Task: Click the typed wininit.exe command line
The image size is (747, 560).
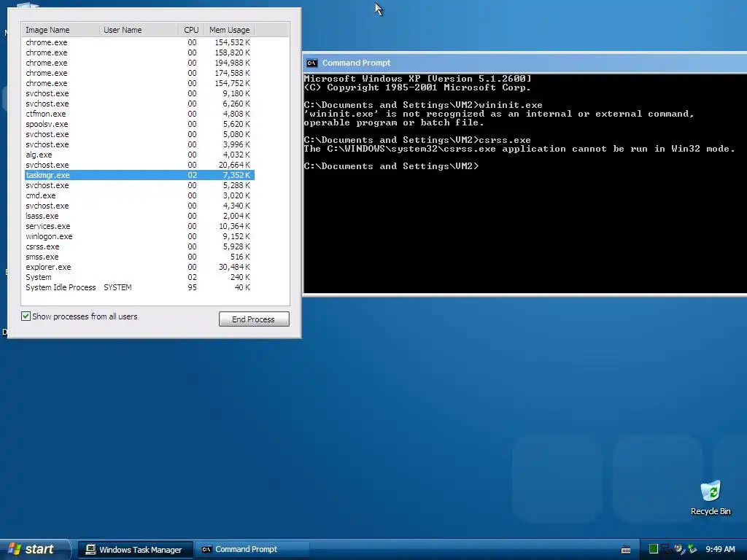Action: (423, 105)
